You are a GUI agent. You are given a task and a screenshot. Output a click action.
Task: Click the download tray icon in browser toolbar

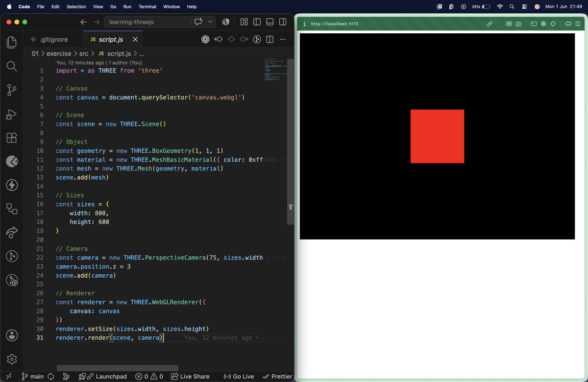509,24
